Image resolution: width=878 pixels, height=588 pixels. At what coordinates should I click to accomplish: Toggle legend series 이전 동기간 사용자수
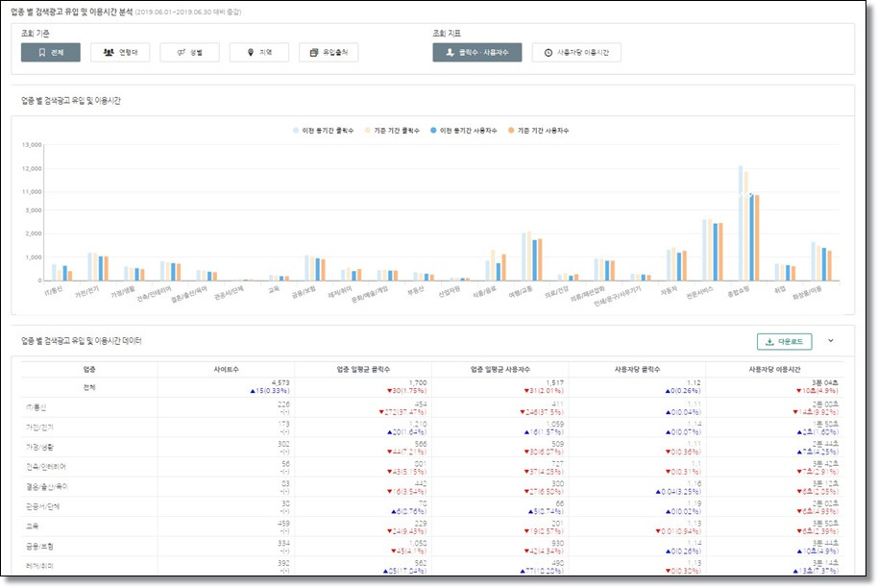coord(464,131)
